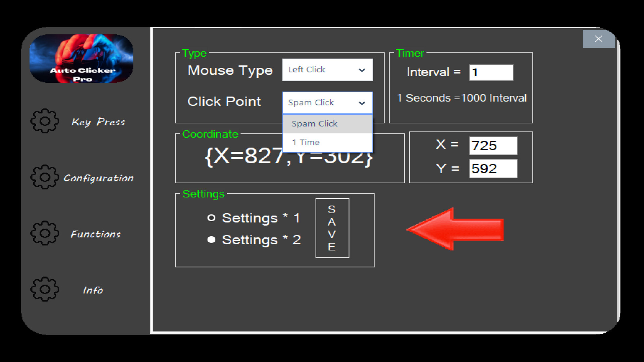This screenshot has height=362, width=644.
Task: Select the Settings * 1 radio button
Action: pyautogui.click(x=211, y=218)
